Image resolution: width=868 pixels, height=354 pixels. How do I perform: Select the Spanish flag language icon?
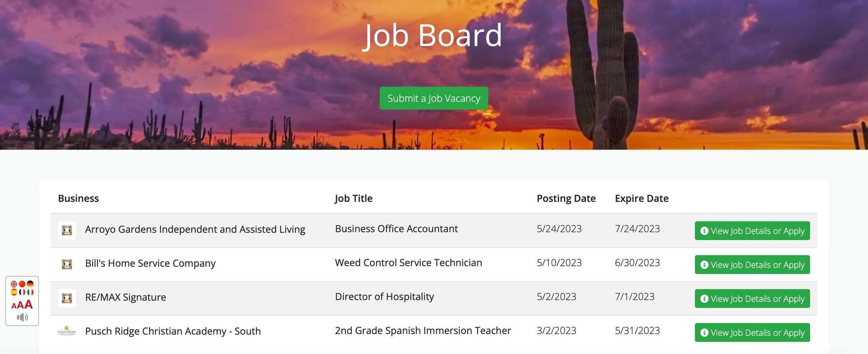[x=14, y=292]
